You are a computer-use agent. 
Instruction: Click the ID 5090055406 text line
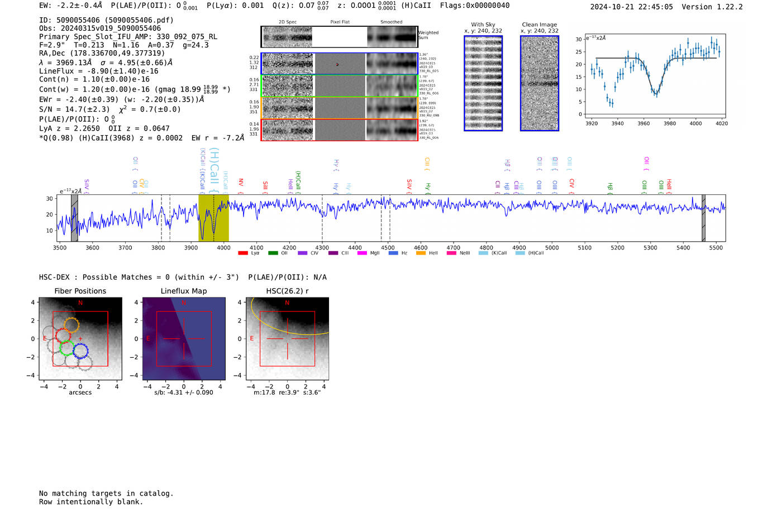coord(106,20)
